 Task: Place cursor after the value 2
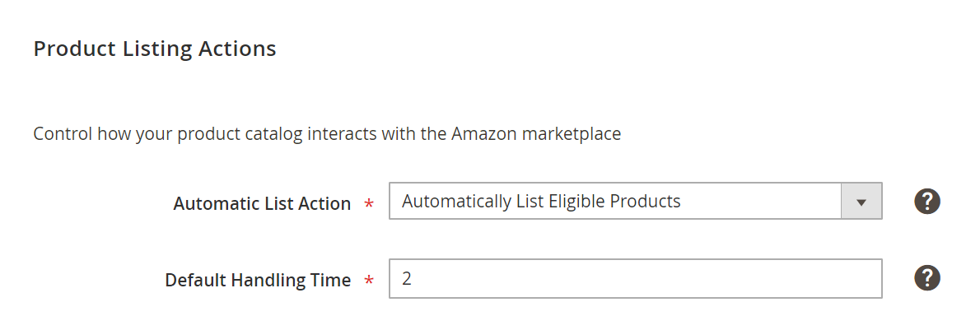(413, 279)
